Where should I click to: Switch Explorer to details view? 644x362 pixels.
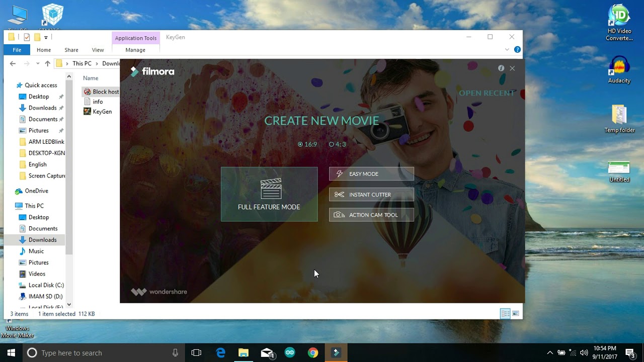coord(505,314)
